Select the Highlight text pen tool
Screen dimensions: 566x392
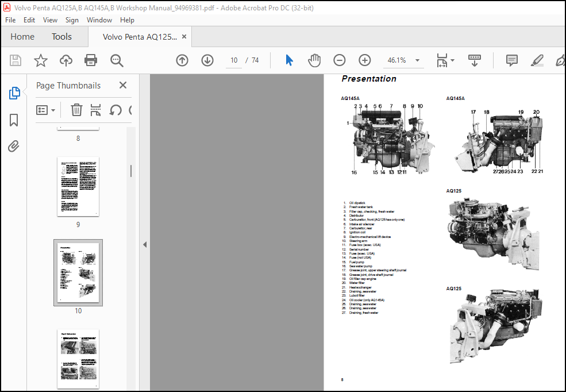coord(537,60)
